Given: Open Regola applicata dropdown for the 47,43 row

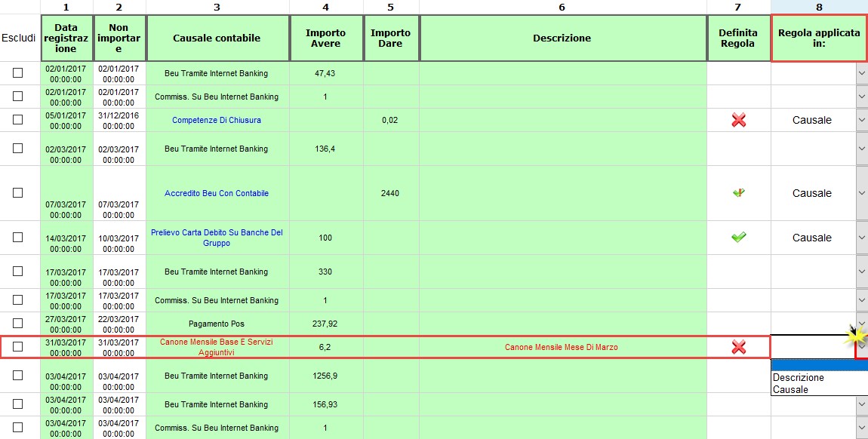Looking at the screenshot, I should 862,73.
